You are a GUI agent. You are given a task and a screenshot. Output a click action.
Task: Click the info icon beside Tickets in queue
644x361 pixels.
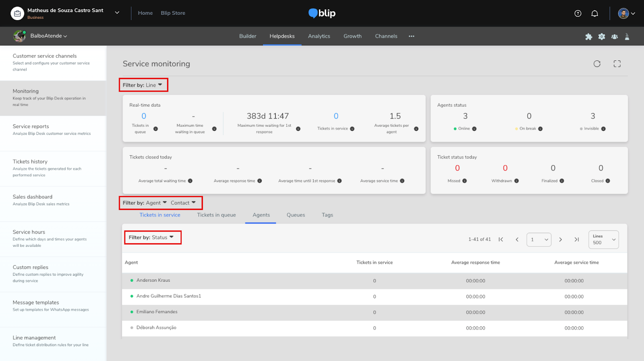156,129
